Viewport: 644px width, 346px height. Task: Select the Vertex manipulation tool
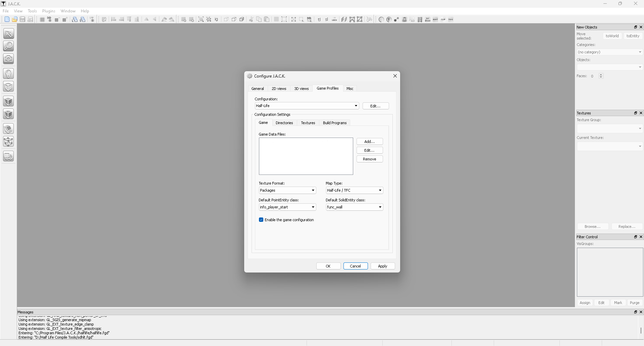[x=8, y=142]
